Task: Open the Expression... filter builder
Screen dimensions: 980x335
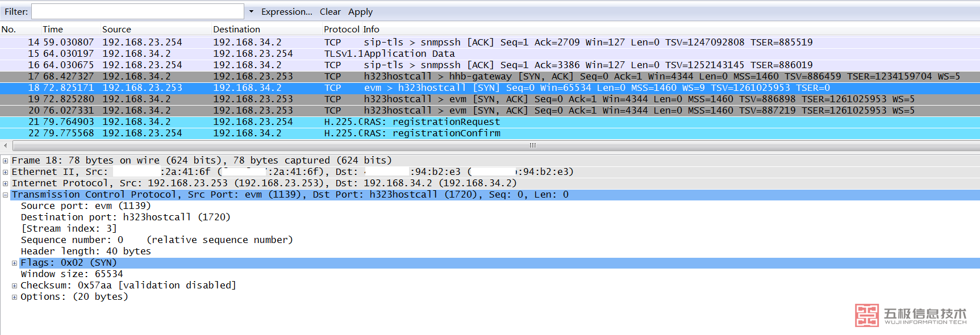Action: 287,11
